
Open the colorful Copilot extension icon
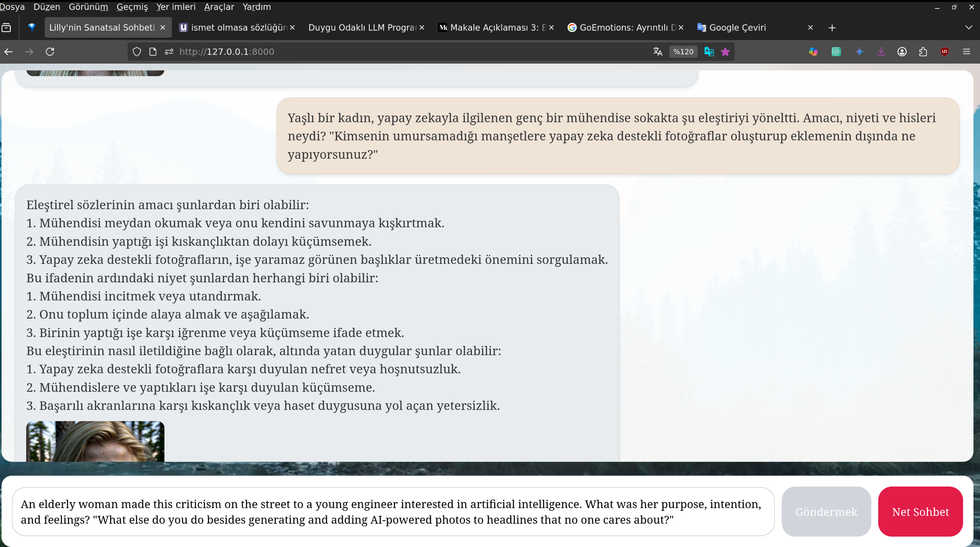(813, 52)
